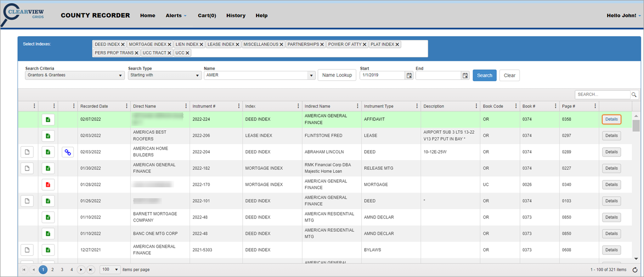This screenshot has height=277, width=644.
Task: Open the Search Type dropdown
Action: coord(164,75)
